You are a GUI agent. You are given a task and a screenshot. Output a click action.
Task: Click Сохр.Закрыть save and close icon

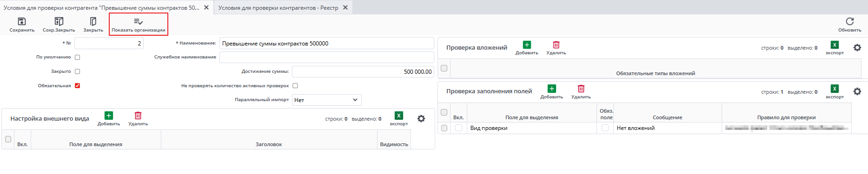coord(59,21)
